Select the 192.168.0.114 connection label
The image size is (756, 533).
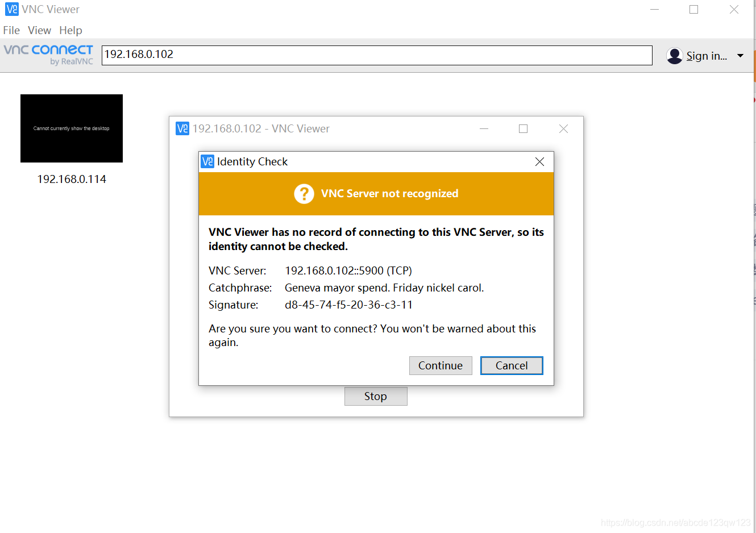coord(72,179)
